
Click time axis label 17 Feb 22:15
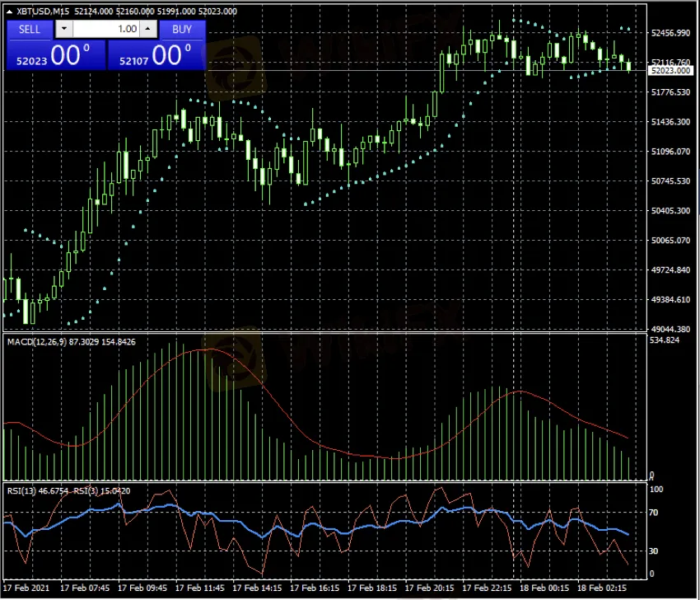click(487, 588)
